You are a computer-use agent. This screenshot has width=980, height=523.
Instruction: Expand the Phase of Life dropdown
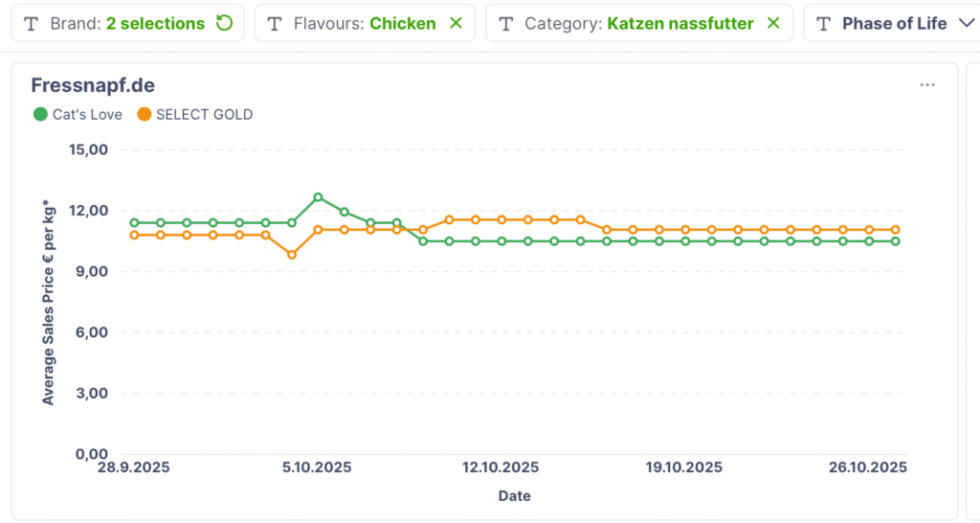tap(965, 23)
